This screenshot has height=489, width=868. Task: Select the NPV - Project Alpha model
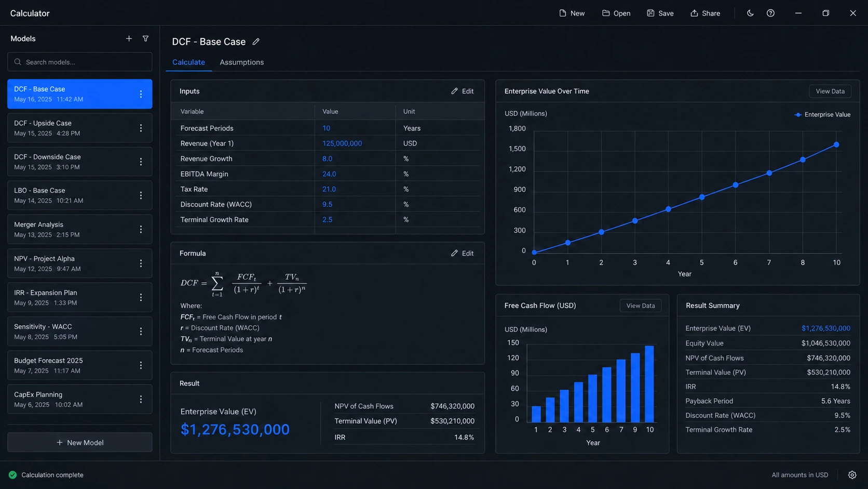80,263
